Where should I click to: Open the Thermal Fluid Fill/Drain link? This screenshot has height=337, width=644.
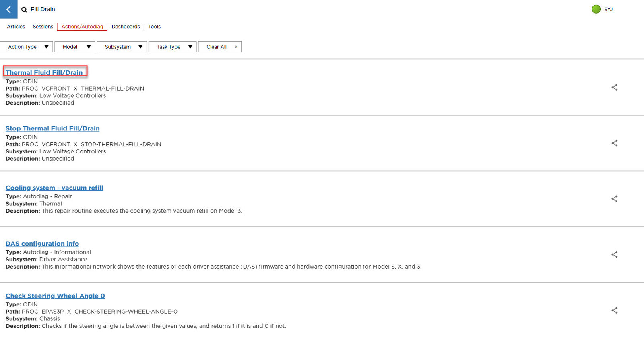coord(44,73)
